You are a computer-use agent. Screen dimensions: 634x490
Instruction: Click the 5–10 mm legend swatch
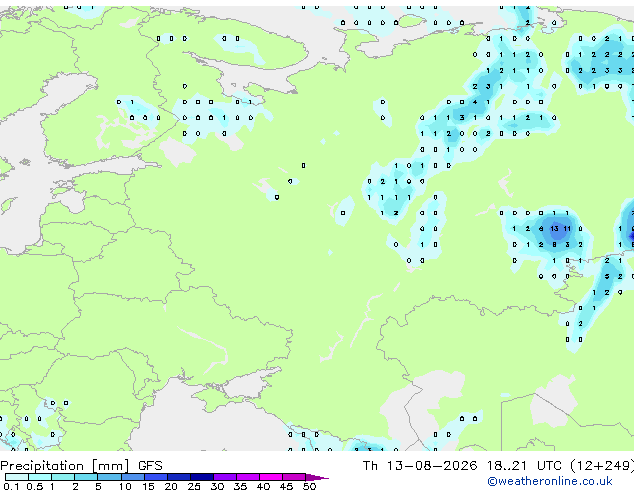[x=109, y=477]
